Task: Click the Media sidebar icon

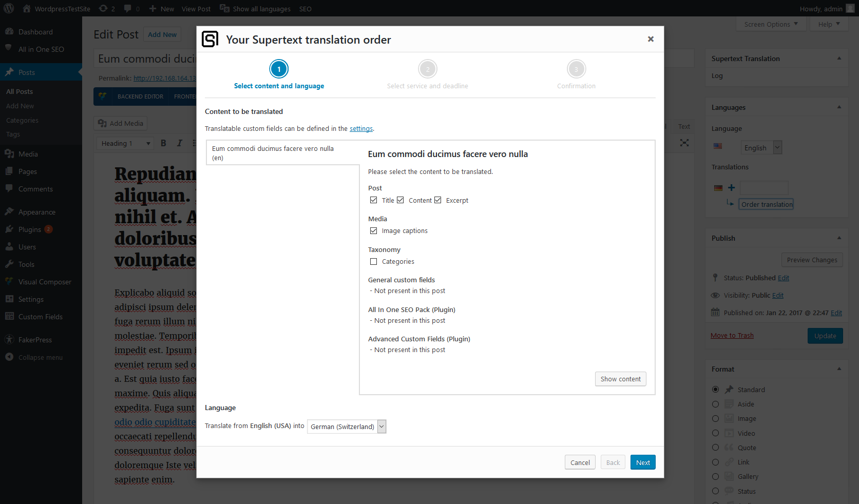Action: click(x=9, y=154)
